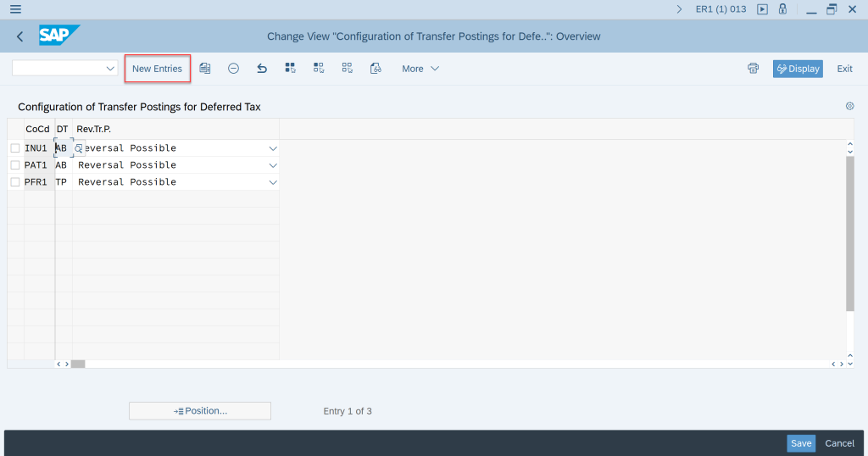The image size is (868, 456).
Task: Click the Select All icon
Action: tap(290, 68)
